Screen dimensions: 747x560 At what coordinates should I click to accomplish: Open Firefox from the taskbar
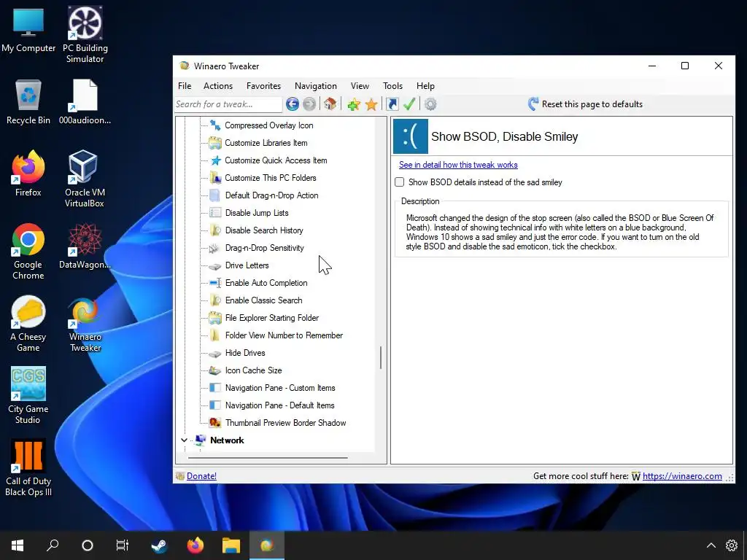196,545
